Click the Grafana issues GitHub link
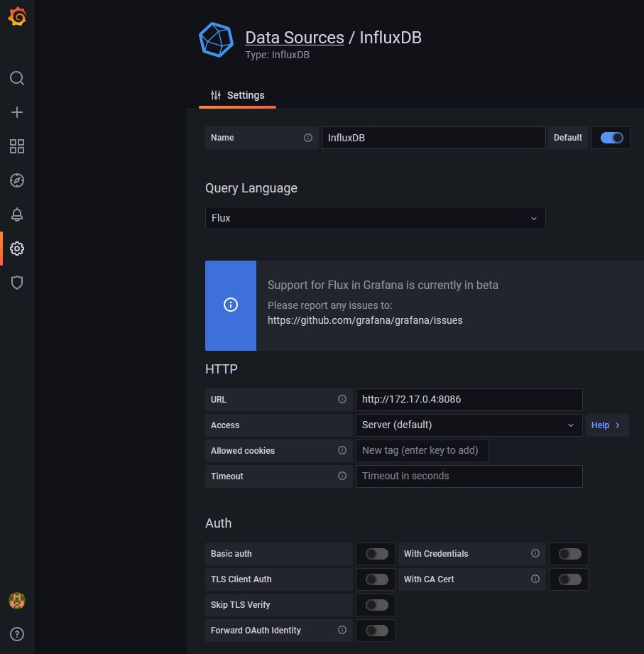 point(365,320)
